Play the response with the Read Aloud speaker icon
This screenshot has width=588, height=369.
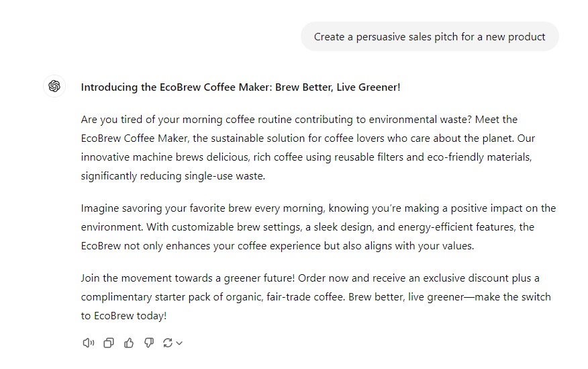click(x=89, y=343)
